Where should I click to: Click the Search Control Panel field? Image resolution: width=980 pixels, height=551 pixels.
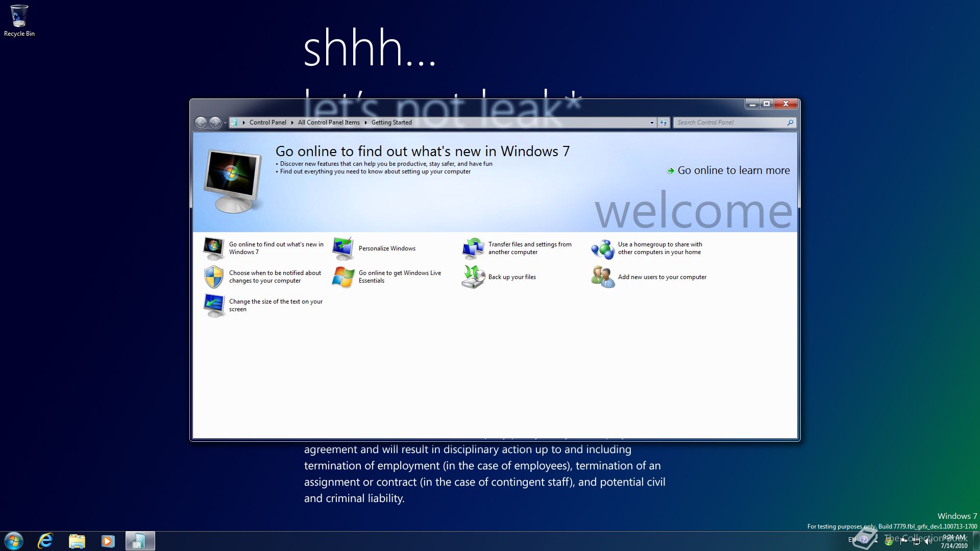tap(730, 122)
